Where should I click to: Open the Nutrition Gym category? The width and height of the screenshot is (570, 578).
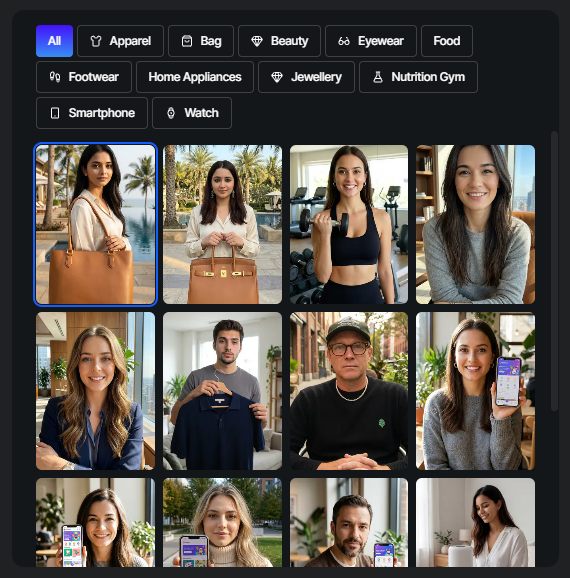[x=418, y=77]
